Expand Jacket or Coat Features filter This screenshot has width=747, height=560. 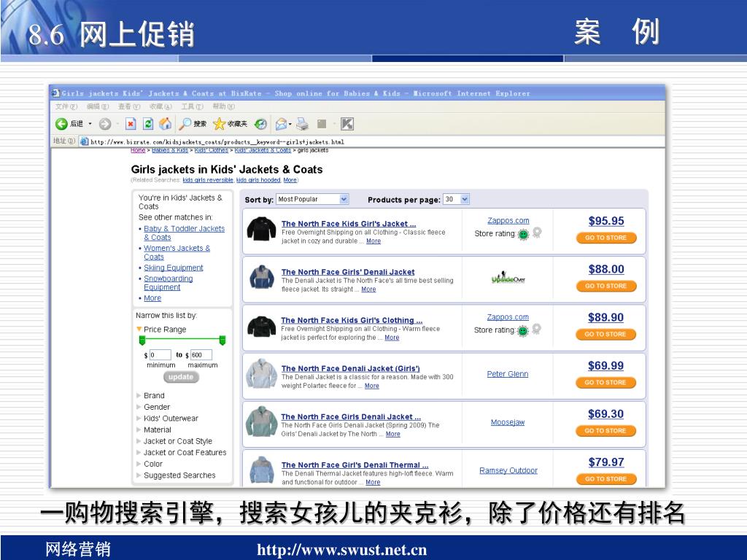[x=139, y=452]
